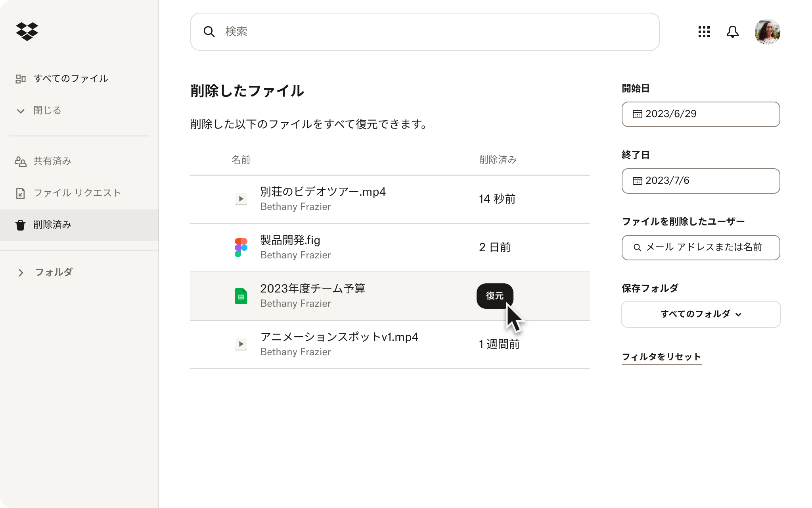Click Sheets icon of 2023年度チーム予算

[x=241, y=296]
